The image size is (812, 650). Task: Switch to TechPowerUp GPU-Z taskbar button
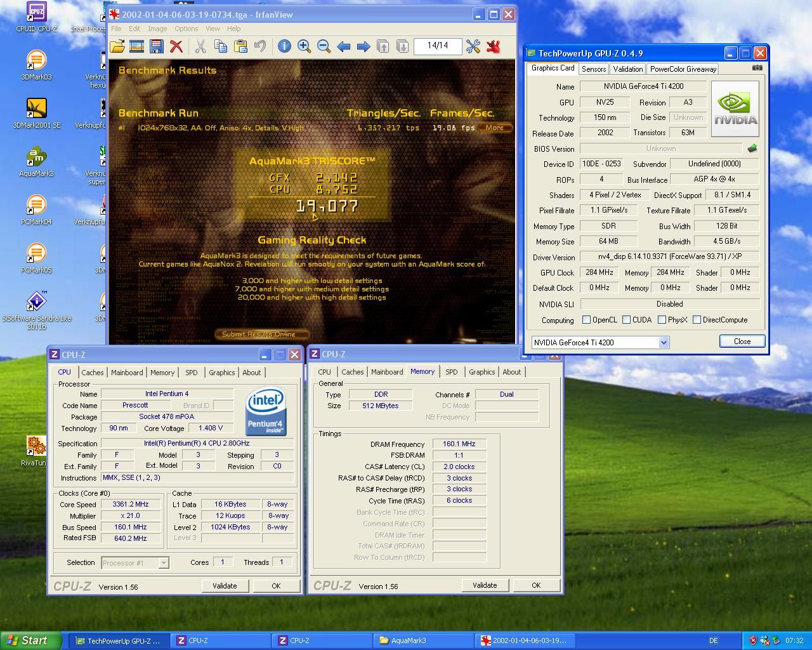pyautogui.click(x=118, y=640)
